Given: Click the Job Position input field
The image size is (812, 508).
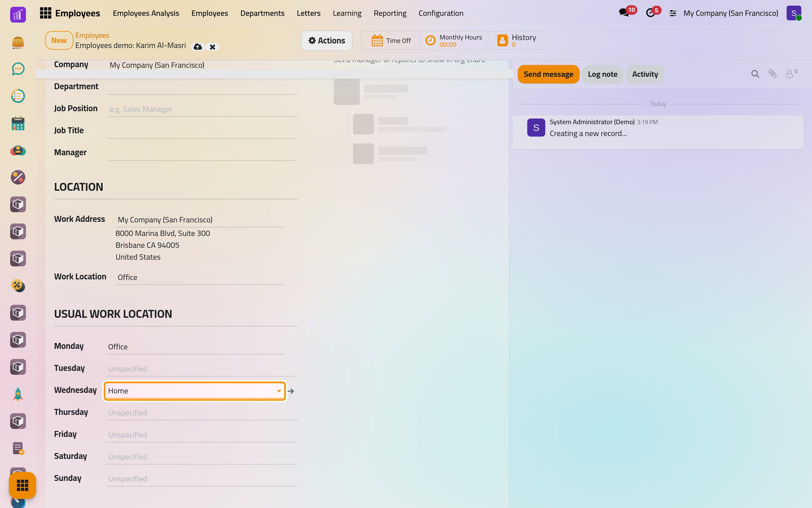Looking at the screenshot, I should tap(202, 109).
